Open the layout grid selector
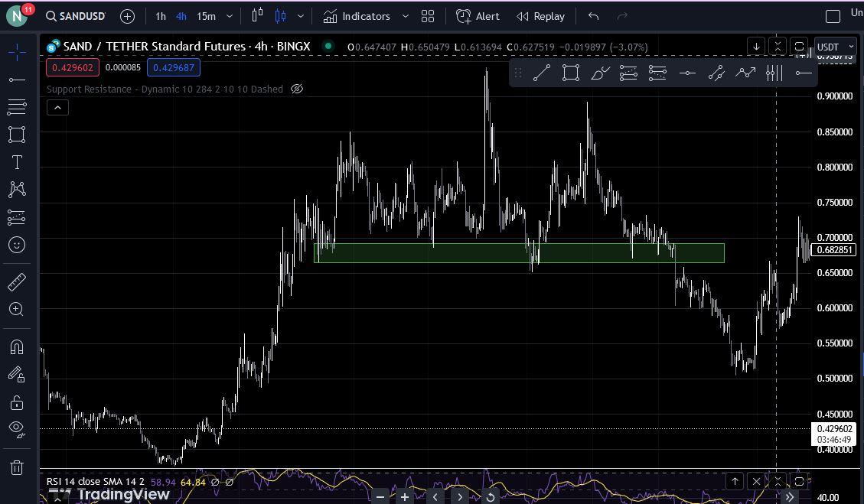 pyautogui.click(x=428, y=17)
